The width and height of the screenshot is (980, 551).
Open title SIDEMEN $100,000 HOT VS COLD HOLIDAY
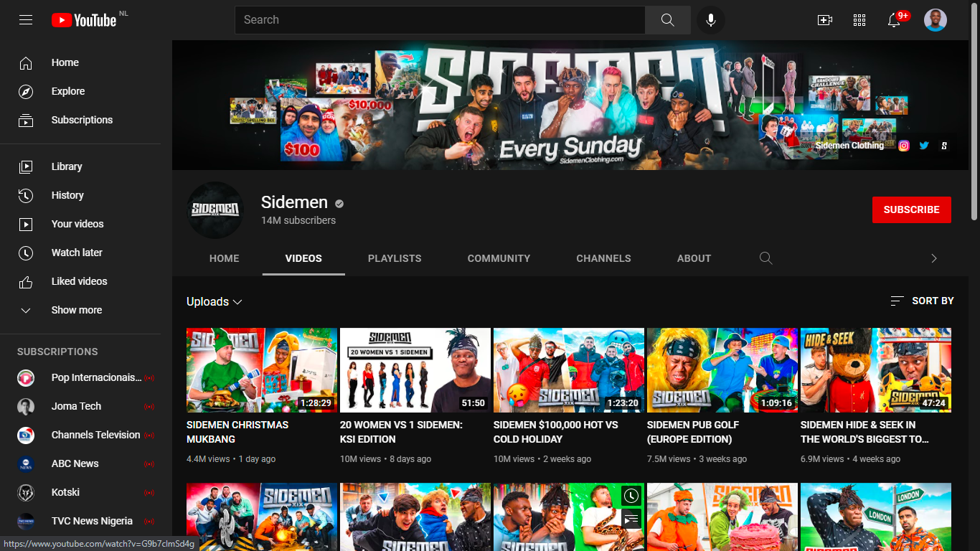coord(556,432)
